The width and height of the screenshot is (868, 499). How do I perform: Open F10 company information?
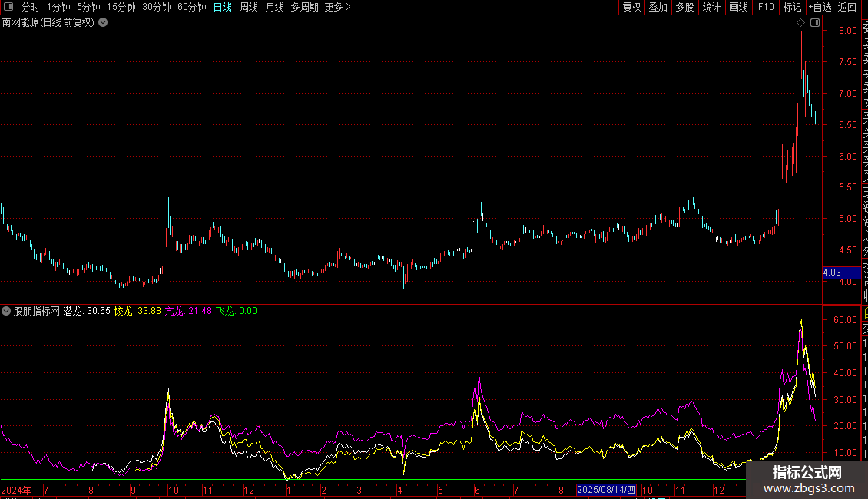click(766, 7)
